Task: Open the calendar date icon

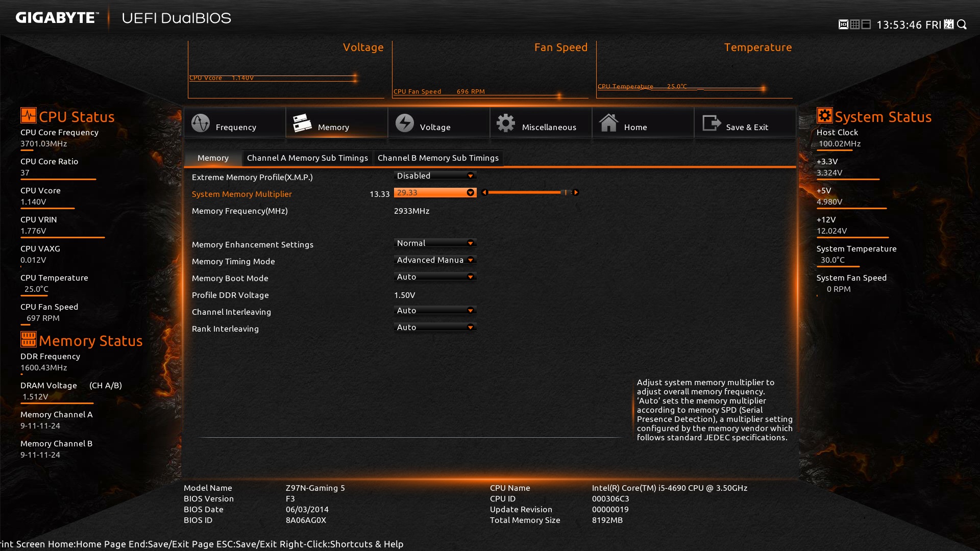Action: click(949, 24)
